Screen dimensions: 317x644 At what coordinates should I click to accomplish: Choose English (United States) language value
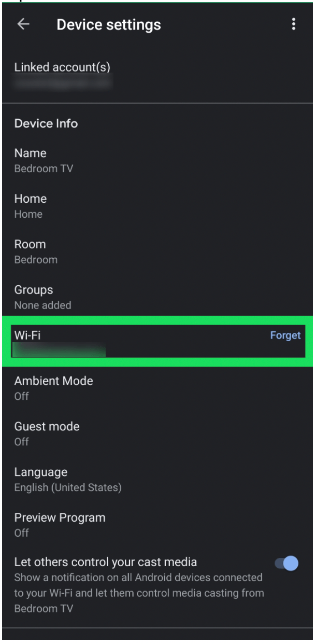tap(69, 487)
